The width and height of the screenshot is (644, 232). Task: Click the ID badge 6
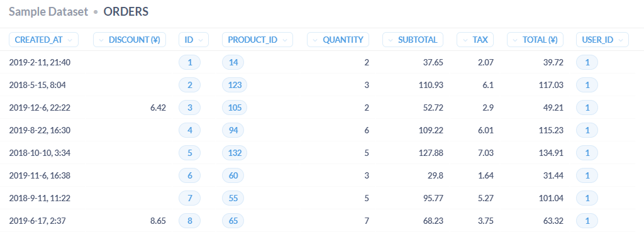pos(190,175)
